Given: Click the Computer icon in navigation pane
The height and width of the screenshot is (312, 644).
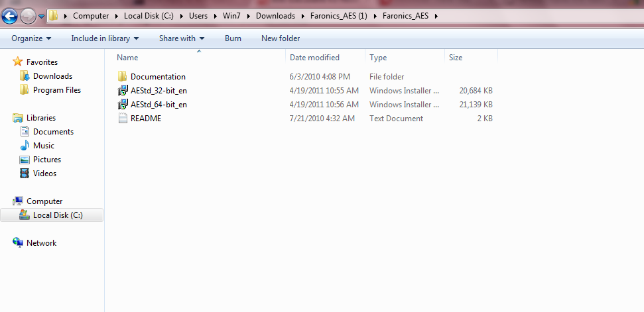Looking at the screenshot, I should tap(18, 201).
